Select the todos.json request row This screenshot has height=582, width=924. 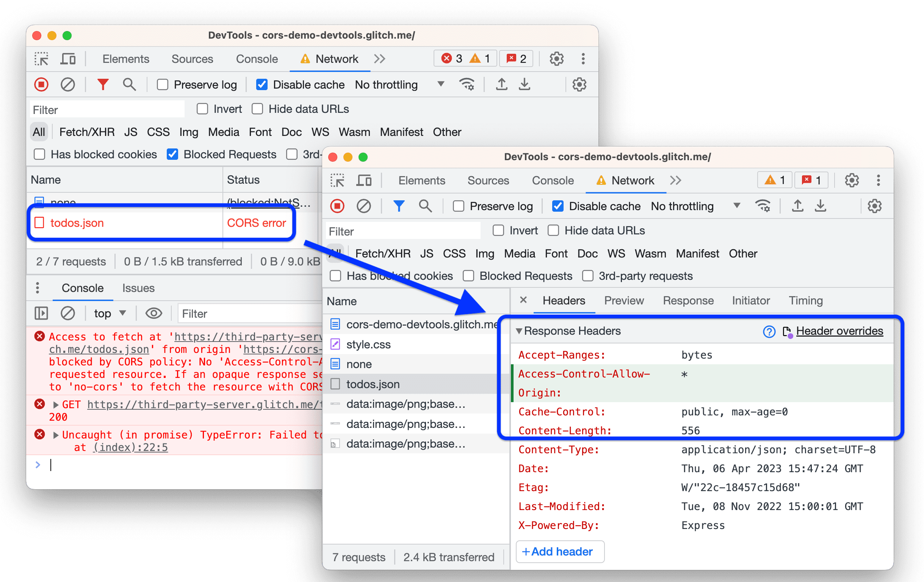[x=373, y=384]
